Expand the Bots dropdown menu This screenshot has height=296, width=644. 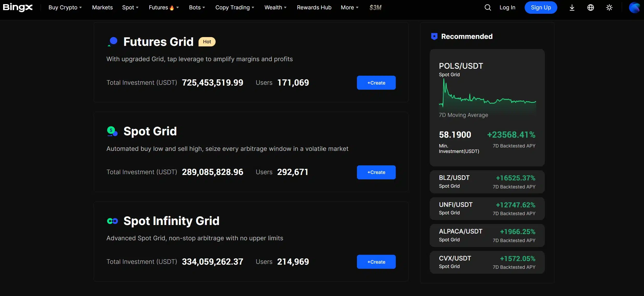click(197, 8)
